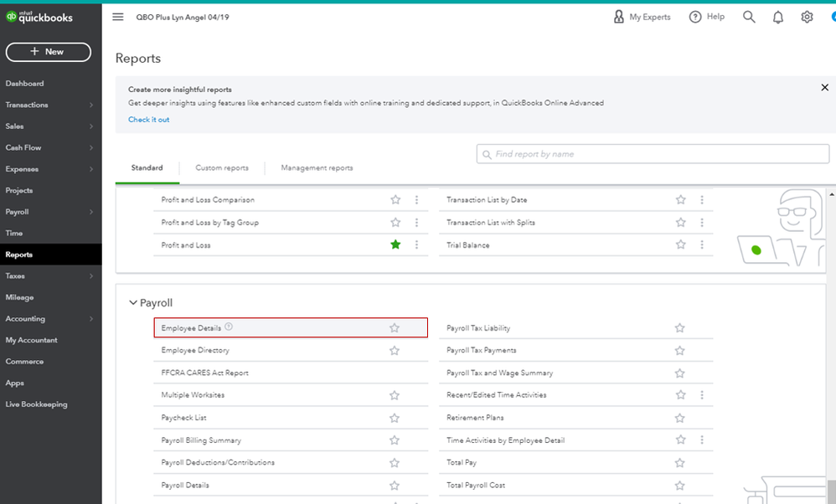Image resolution: width=836 pixels, height=504 pixels.
Task: Open more options for Profit and Loss Comparison
Action: [416, 200]
